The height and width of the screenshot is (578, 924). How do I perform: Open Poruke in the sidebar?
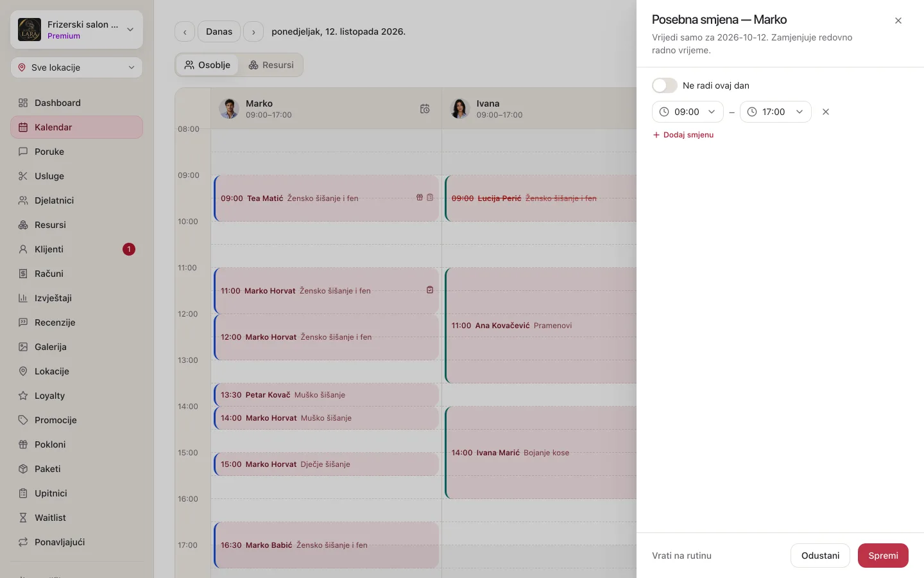(76, 152)
